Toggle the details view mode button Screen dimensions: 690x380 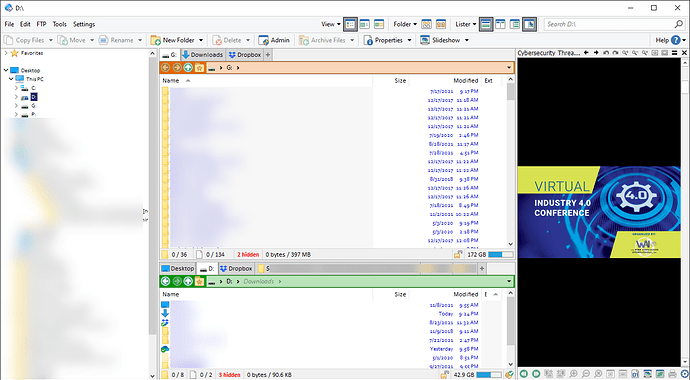[350, 24]
